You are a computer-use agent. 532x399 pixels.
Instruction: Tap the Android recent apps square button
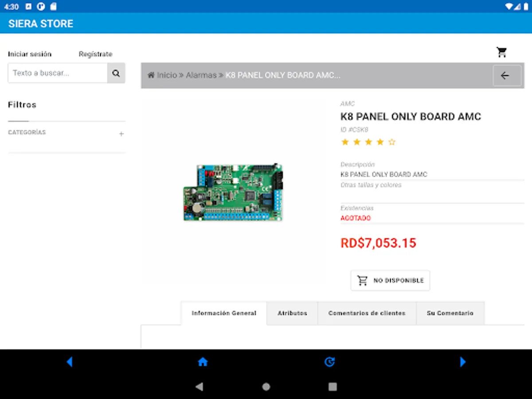click(x=332, y=387)
